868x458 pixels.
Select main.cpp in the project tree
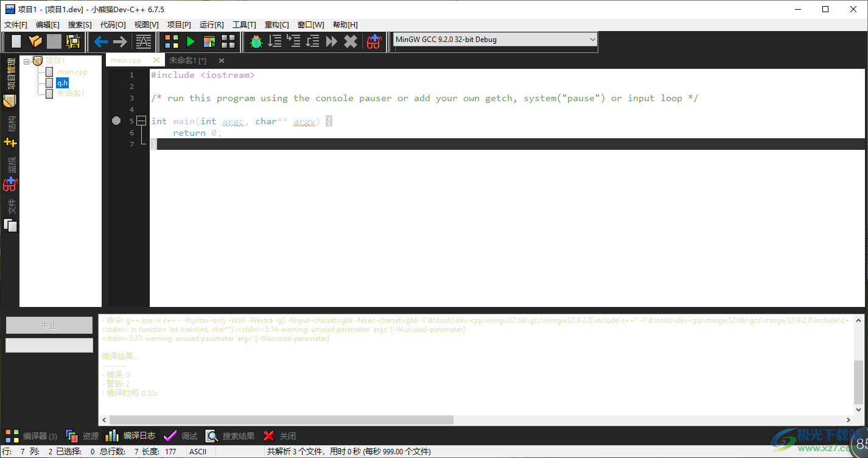(x=72, y=72)
